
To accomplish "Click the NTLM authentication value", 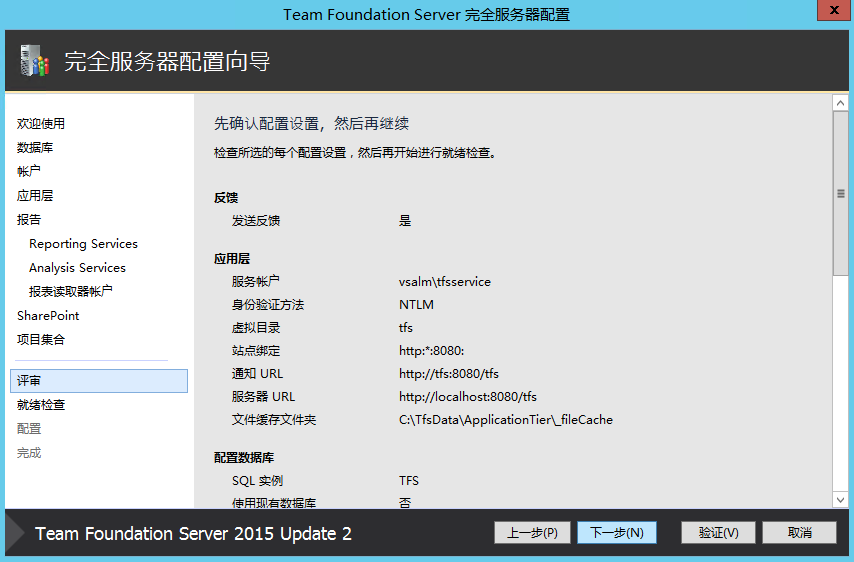I will point(416,304).
